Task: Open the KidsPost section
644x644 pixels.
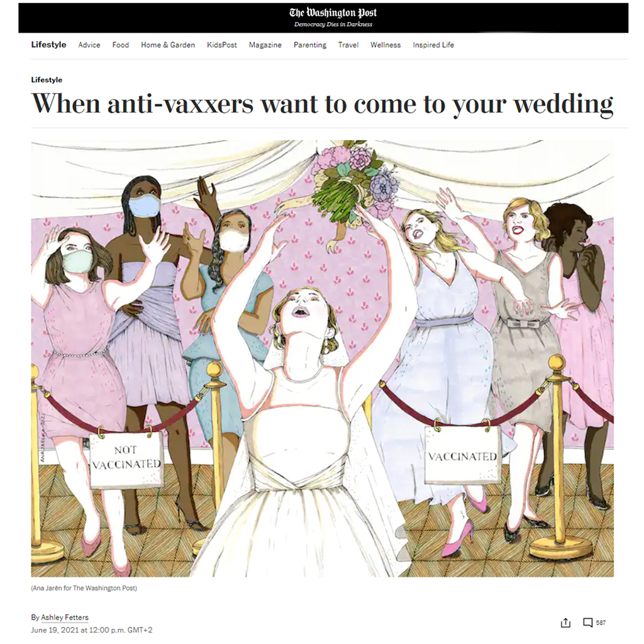Action: [x=222, y=45]
